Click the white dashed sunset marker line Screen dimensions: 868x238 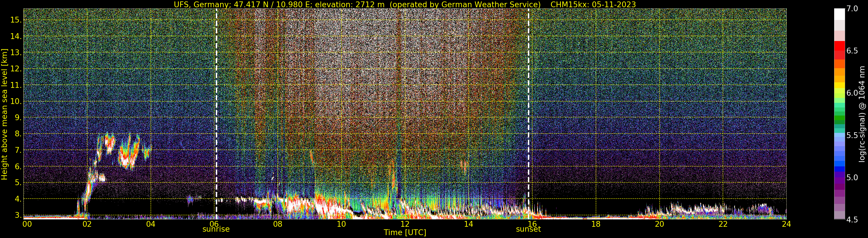[528, 114]
